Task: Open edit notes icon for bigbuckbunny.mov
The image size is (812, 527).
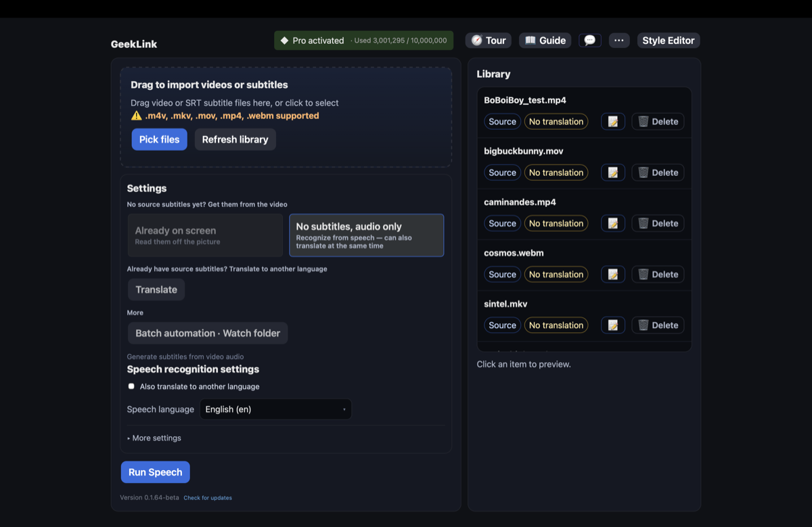Action: click(x=613, y=173)
